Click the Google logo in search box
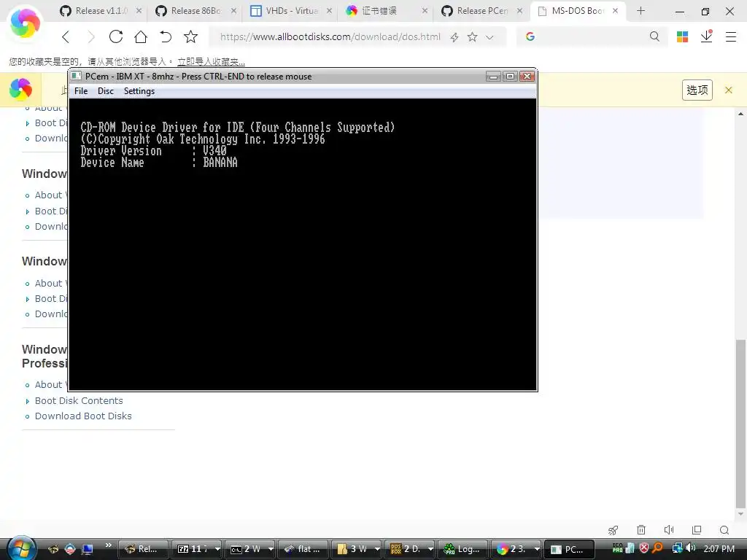The image size is (747, 560). point(530,36)
